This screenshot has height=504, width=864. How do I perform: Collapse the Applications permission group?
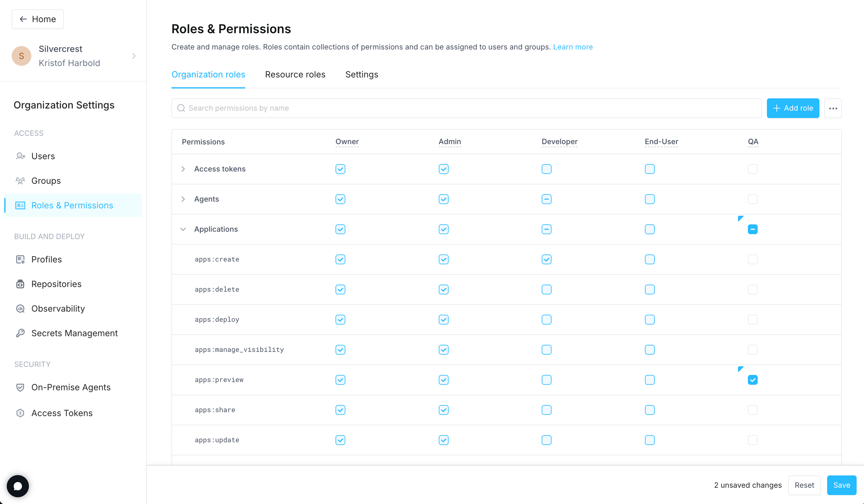(x=183, y=229)
